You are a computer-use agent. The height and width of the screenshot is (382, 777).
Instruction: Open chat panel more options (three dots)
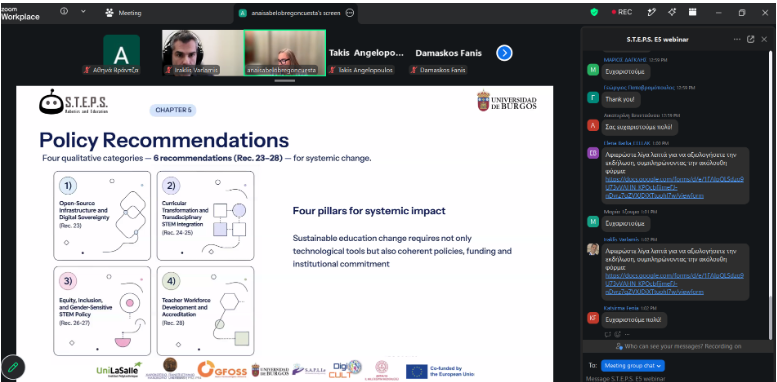coord(737,39)
